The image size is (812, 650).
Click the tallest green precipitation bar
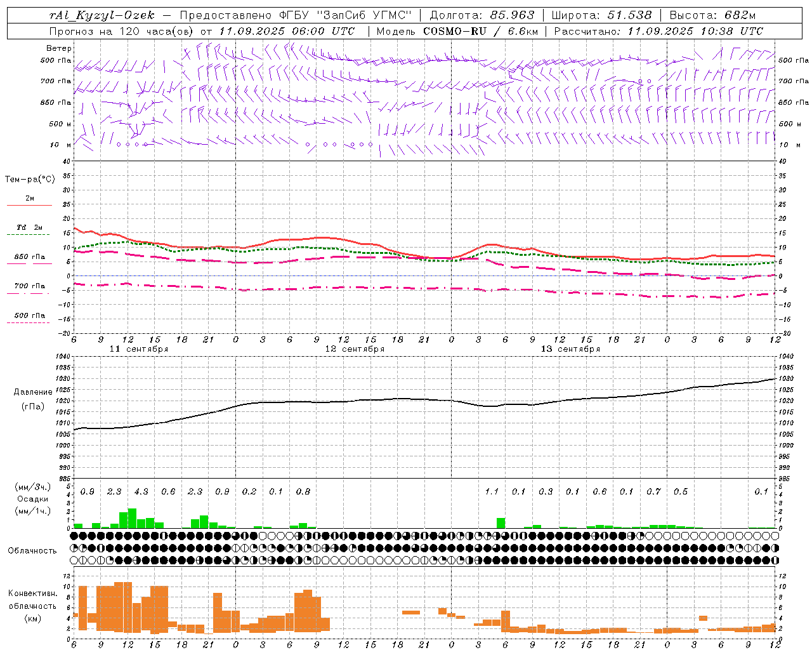click(132, 519)
